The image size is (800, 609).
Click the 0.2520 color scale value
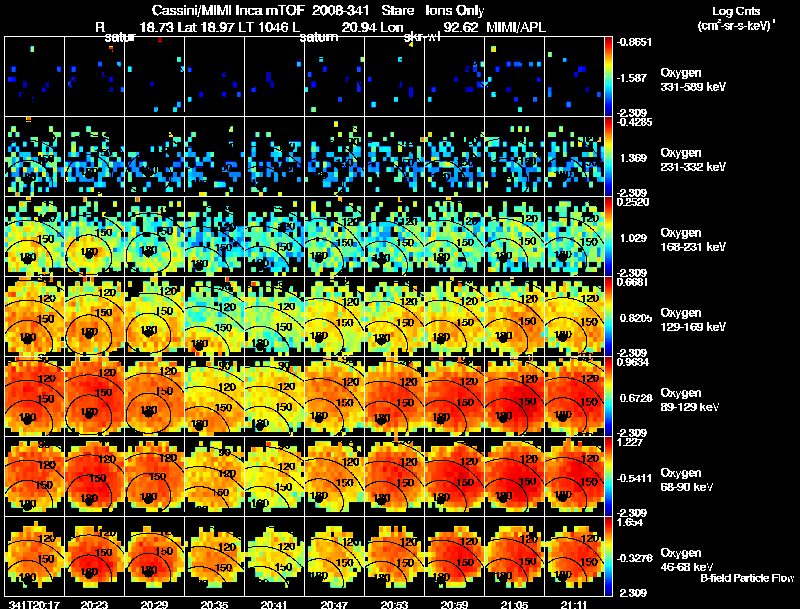[633, 202]
